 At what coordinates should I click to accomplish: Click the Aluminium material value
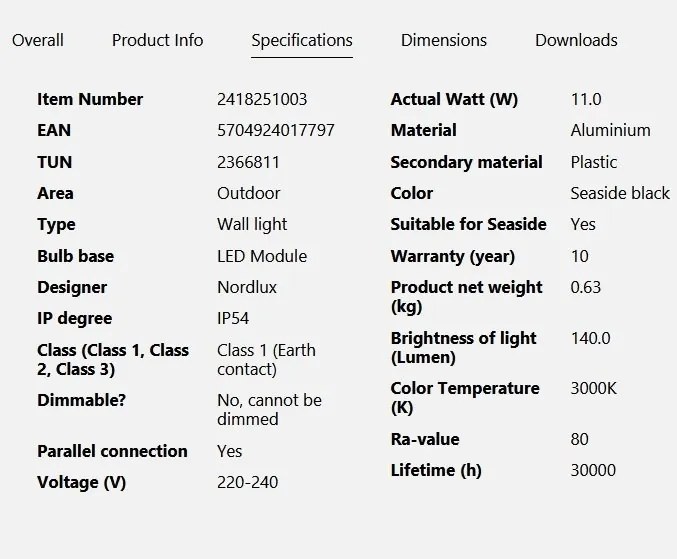coord(611,130)
